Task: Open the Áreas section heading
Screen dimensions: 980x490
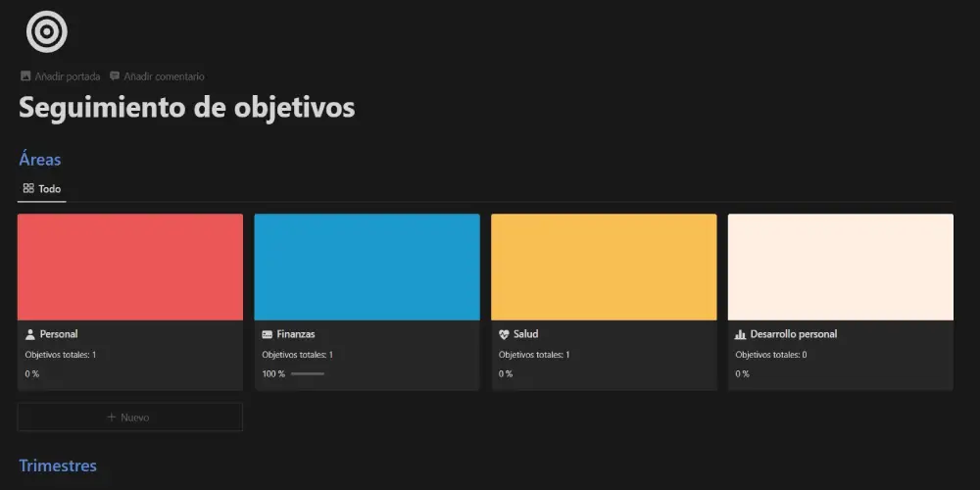Action: click(40, 159)
